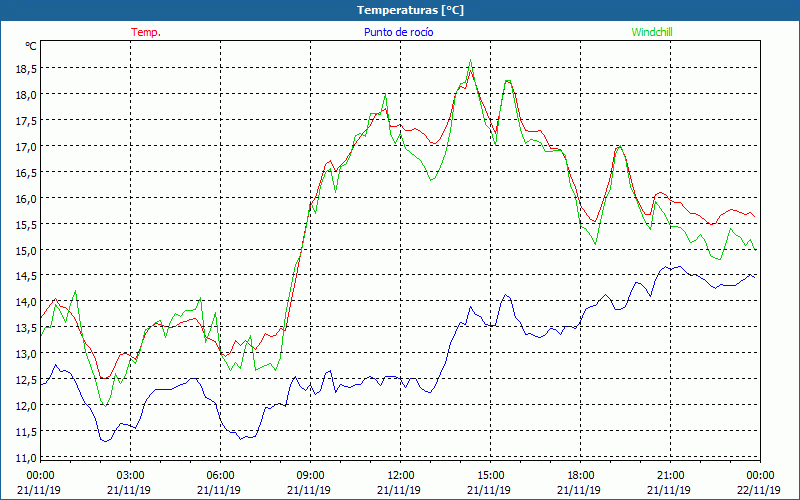Select the blue Punto de rocío legend label
This screenshot has width=800, height=500.
coord(398,32)
